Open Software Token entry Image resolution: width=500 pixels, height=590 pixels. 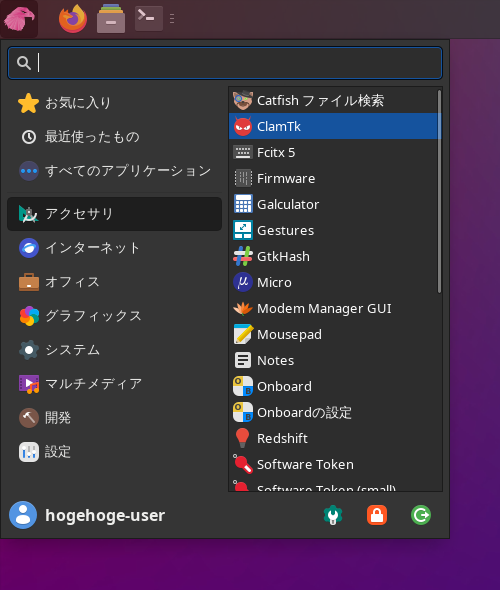[x=333, y=464]
